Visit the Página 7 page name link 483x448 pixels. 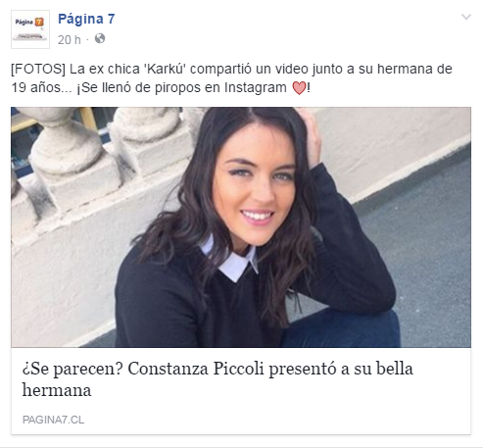click(x=86, y=19)
